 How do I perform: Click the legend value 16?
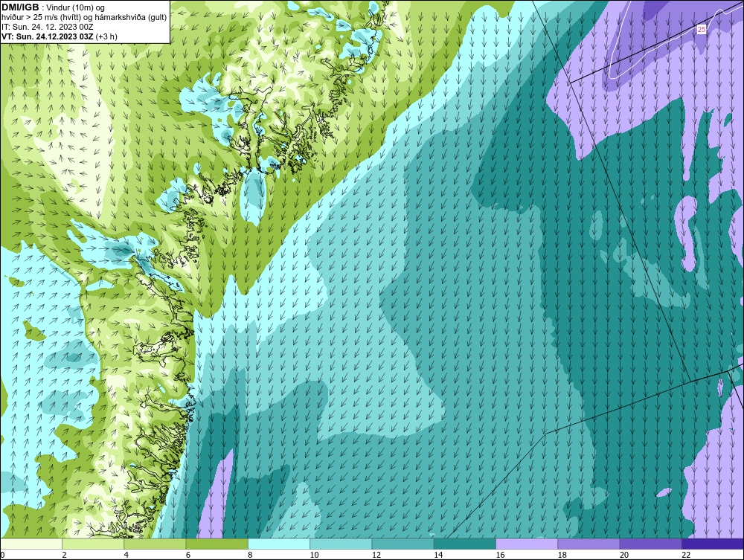point(500,555)
